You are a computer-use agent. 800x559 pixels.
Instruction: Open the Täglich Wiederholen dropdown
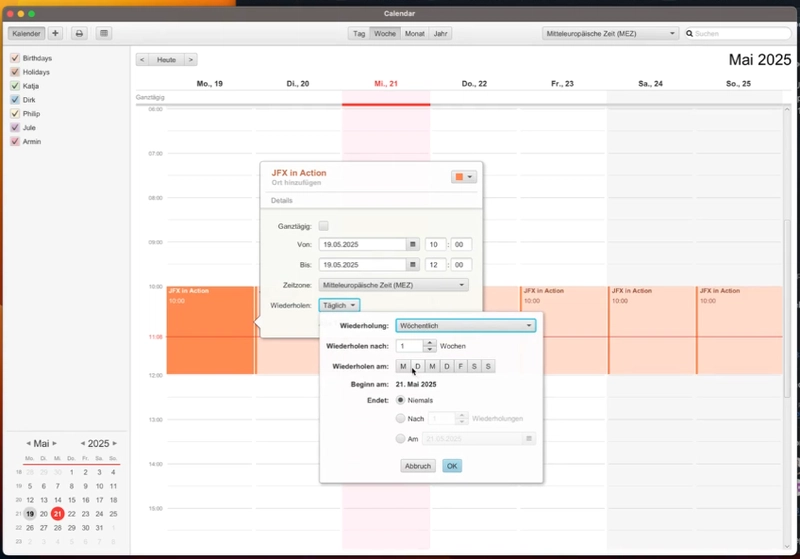[x=339, y=306]
